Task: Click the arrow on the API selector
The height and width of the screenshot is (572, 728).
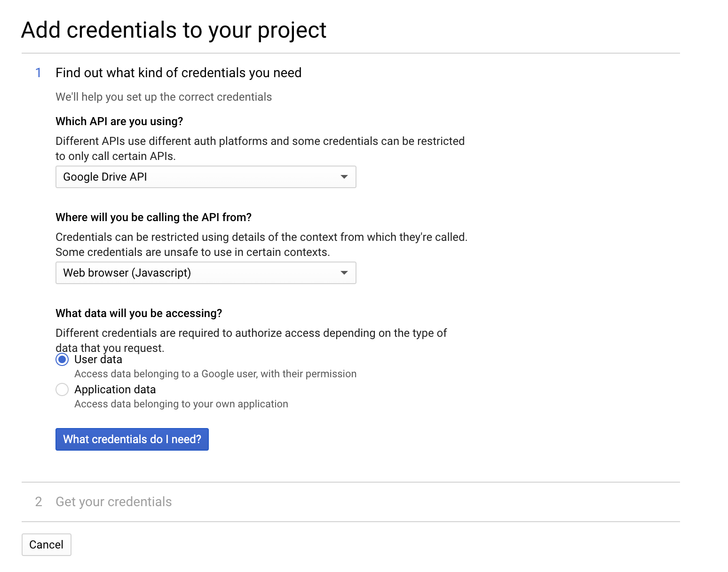Action: coord(344,177)
